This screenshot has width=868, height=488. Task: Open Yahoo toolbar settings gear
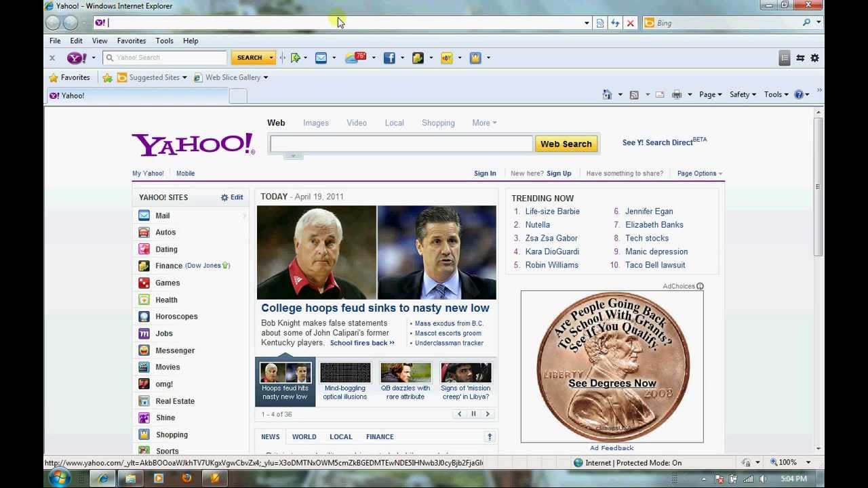pyautogui.click(x=815, y=58)
